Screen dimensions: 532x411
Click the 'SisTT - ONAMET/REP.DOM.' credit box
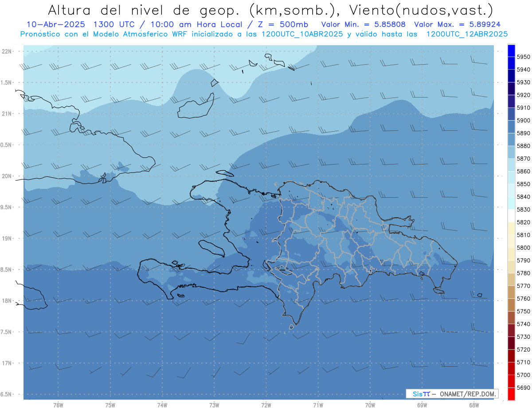pyautogui.click(x=452, y=394)
